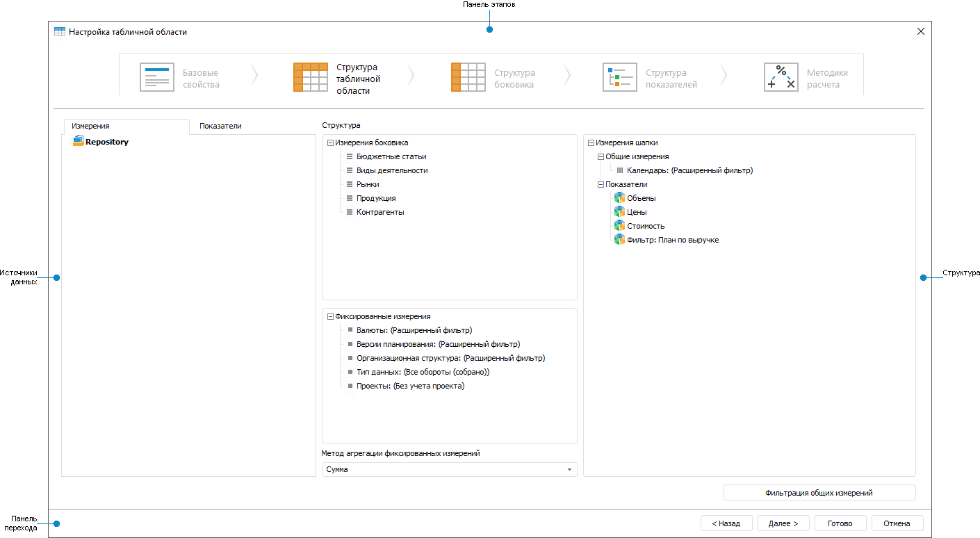Select Бюджетные статьи in sidebar dimensions
980x538 pixels.
click(391, 156)
